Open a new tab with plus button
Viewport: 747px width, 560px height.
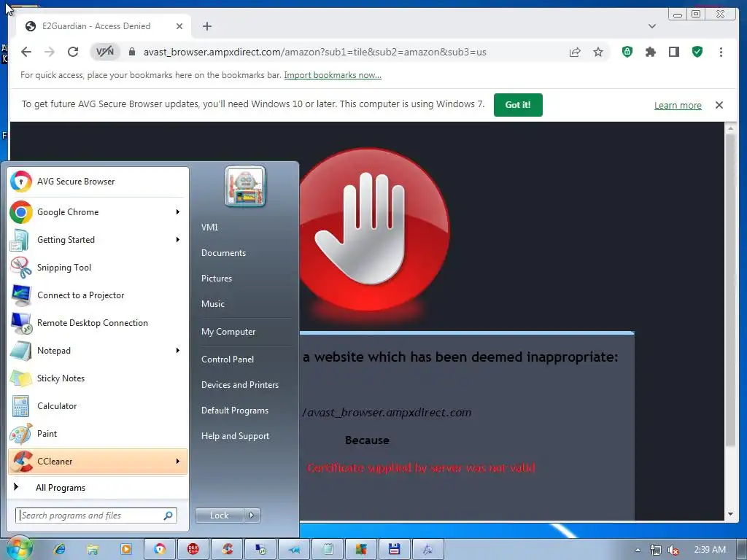pyautogui.click(x=206, y=26)
